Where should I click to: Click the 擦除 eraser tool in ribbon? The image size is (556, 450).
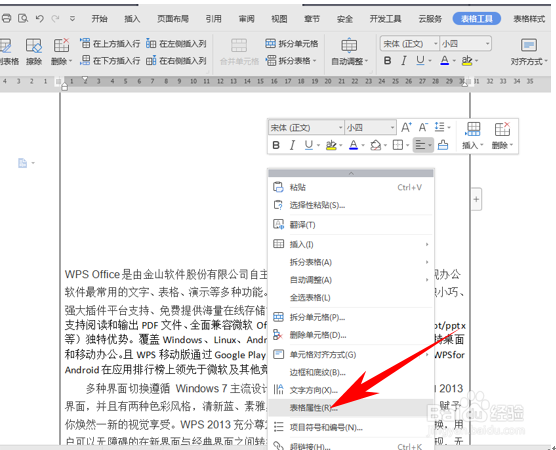(34, 52)
